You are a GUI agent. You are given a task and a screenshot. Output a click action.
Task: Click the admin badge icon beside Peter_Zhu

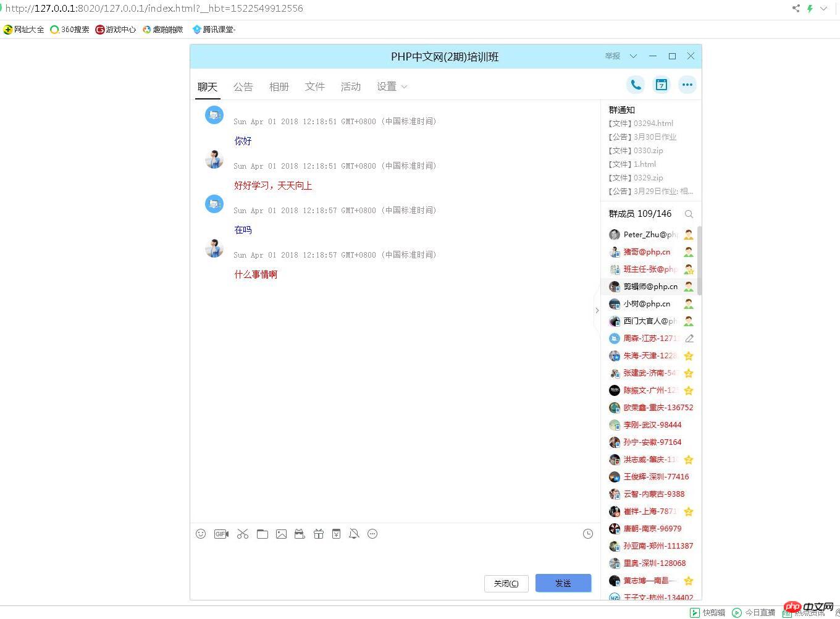[x=689, y=235]
